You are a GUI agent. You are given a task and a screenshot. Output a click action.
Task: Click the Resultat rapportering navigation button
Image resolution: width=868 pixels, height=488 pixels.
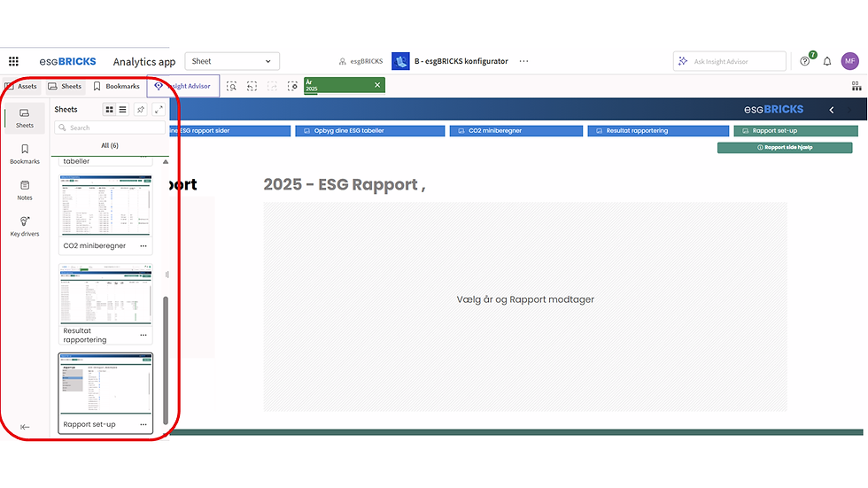pos(658,131)
